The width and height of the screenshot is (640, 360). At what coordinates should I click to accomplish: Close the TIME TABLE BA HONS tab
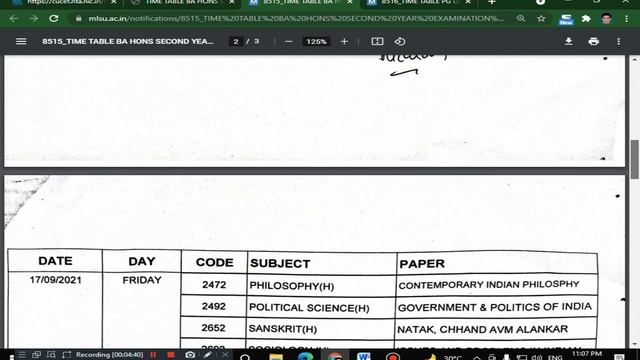(x=232, y=2)
